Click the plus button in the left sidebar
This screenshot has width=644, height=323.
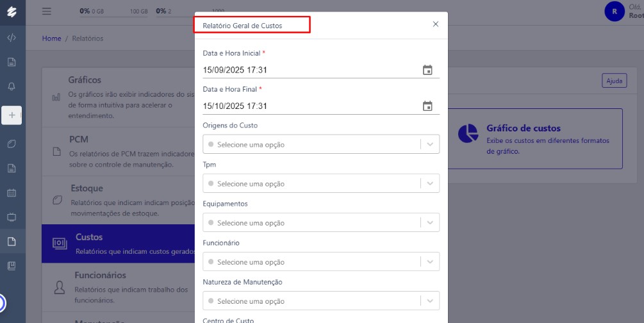(x=12, y=115)
